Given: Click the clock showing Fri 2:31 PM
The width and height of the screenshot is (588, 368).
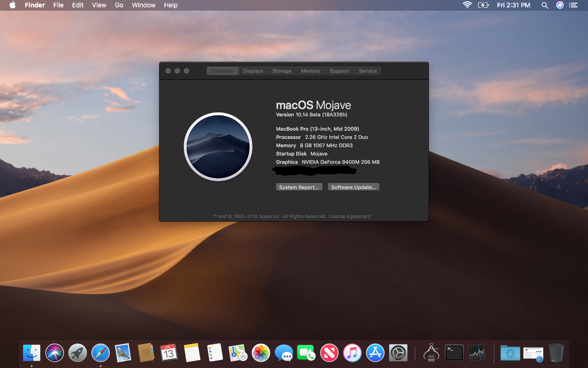Looking at the screenshot, I should (514, 5).
